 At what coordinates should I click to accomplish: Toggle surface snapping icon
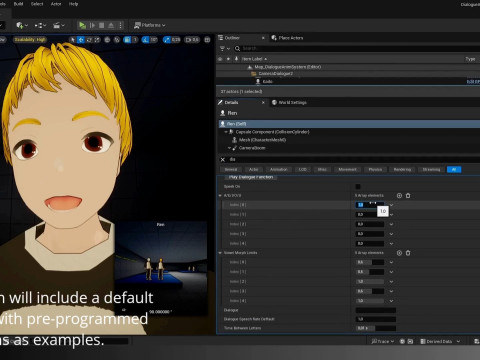coord(117,40)
